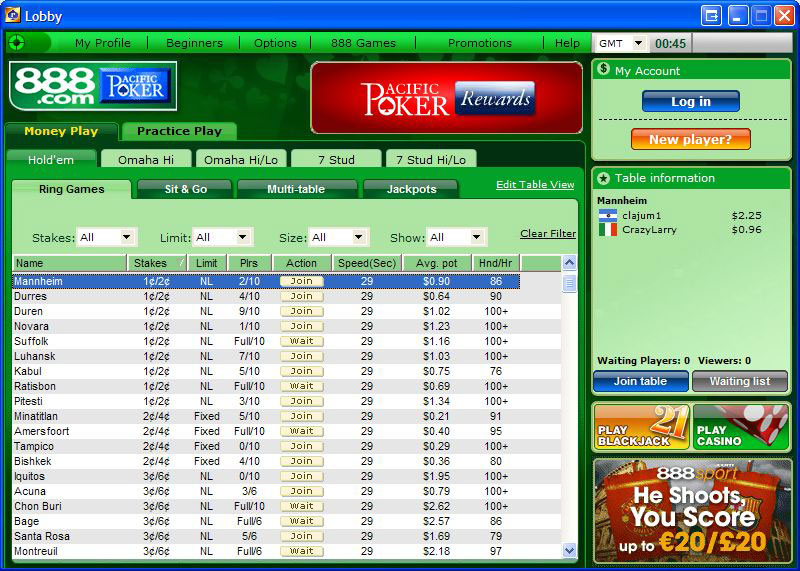Click Join on the Tampico row
Viewport: 800px width, 571px height.
click(x=302, y=446)
